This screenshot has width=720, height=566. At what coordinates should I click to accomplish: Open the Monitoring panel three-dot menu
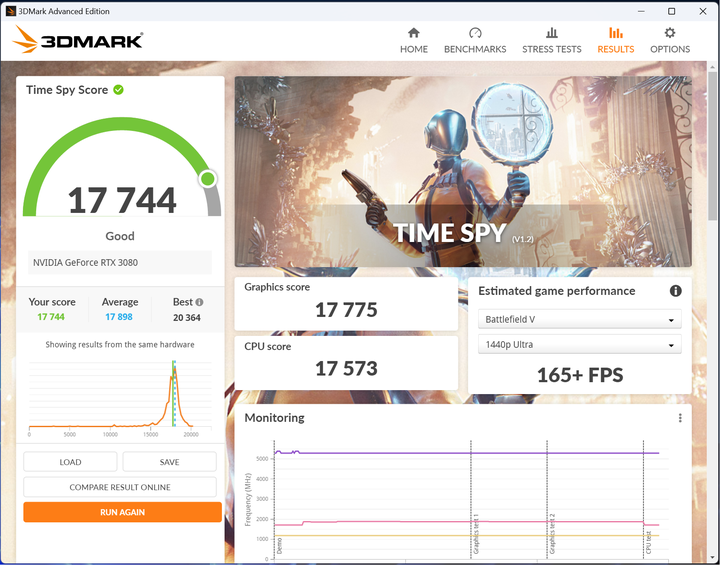(680, 418)
